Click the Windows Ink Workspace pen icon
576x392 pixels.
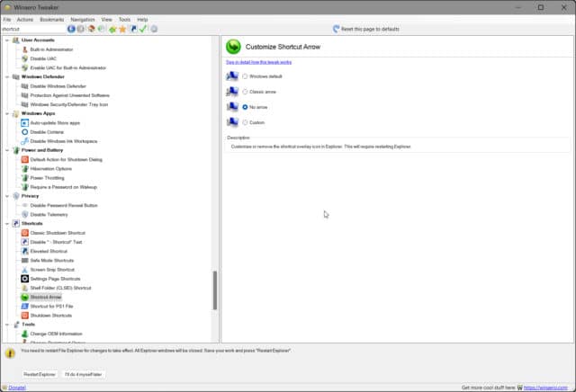coord(24,141)
